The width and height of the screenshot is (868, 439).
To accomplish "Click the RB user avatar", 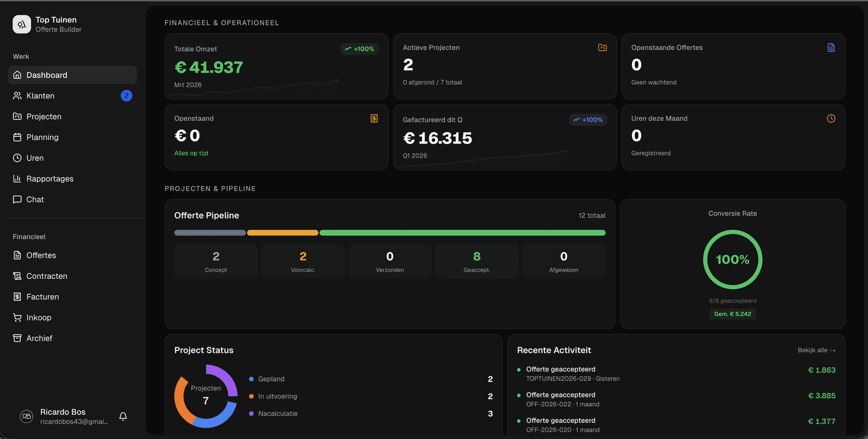I will pos(27,416).
